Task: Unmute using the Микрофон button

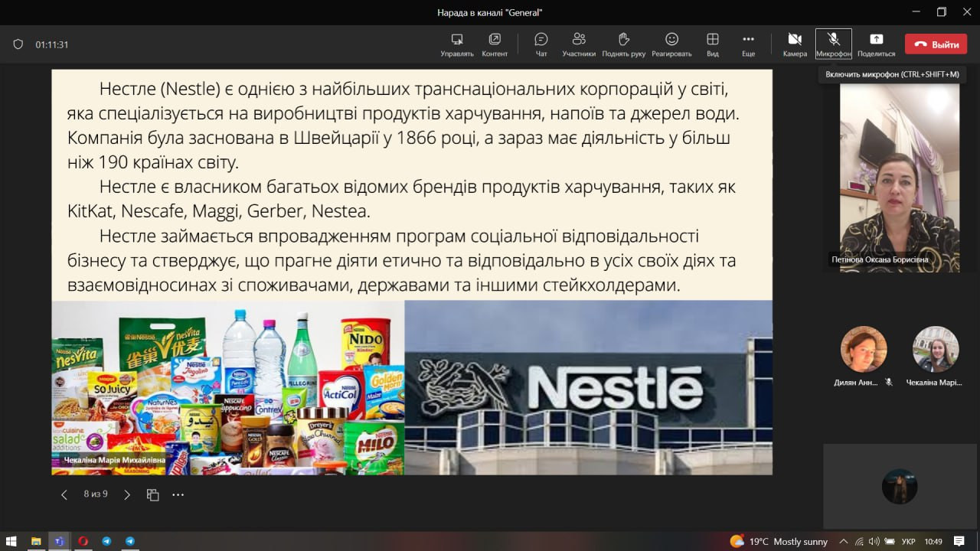Action: tap(834, 44)
